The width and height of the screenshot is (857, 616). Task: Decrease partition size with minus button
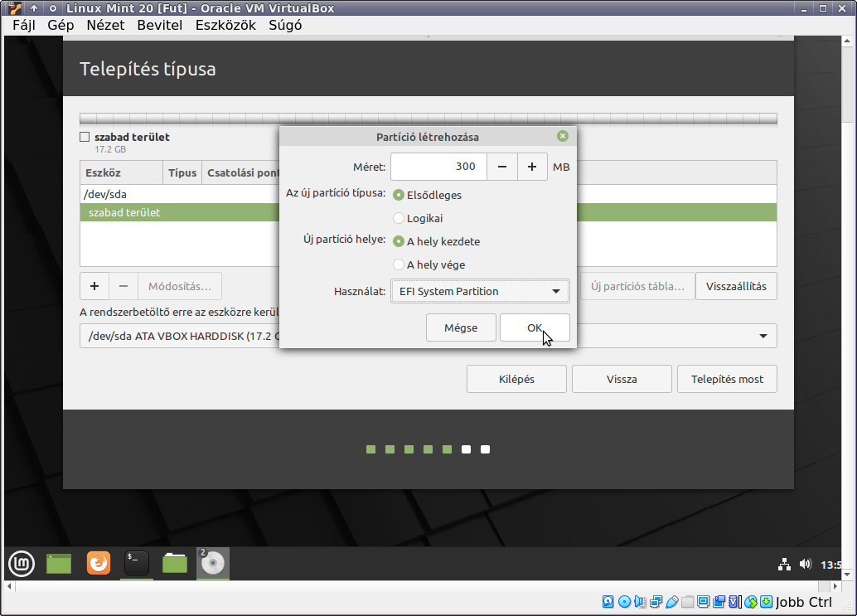pyautogui.click(x=501, y=167)
